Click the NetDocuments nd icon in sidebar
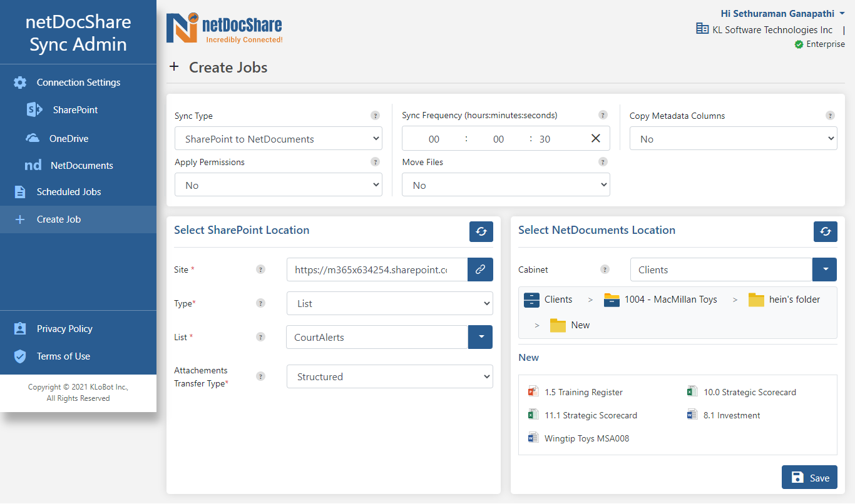This screenshot has width=855, height=504. [34, 166]
